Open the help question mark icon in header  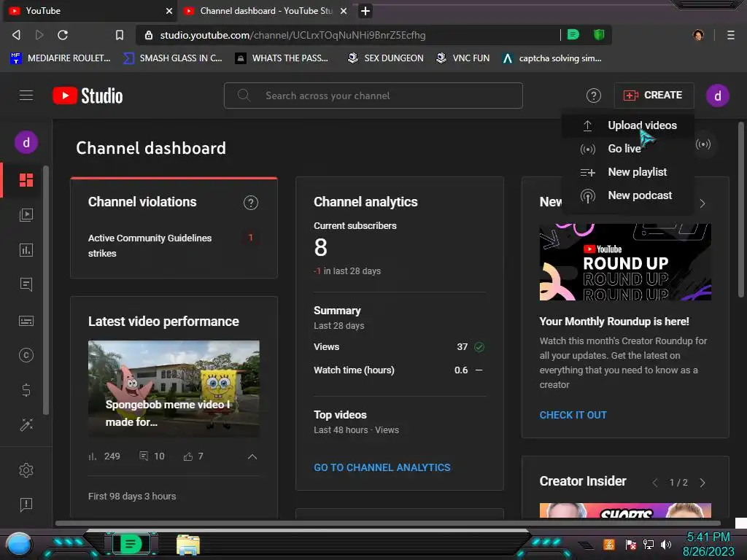click(593, 96)
